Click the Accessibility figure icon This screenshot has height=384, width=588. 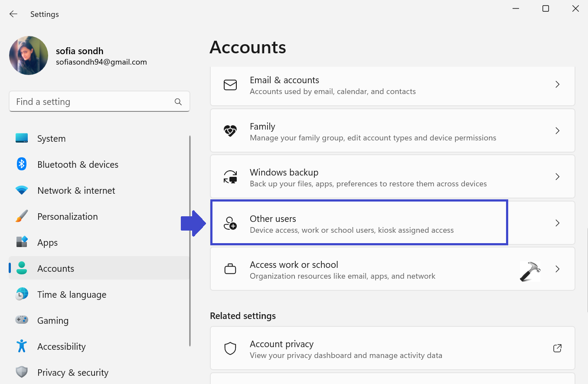click(22, 346)
